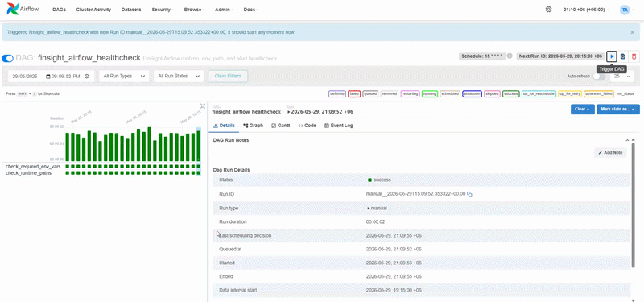Viewport: 644px width, 302px height.
Task: Open the Mark state as dropdown
Action: 618,110
